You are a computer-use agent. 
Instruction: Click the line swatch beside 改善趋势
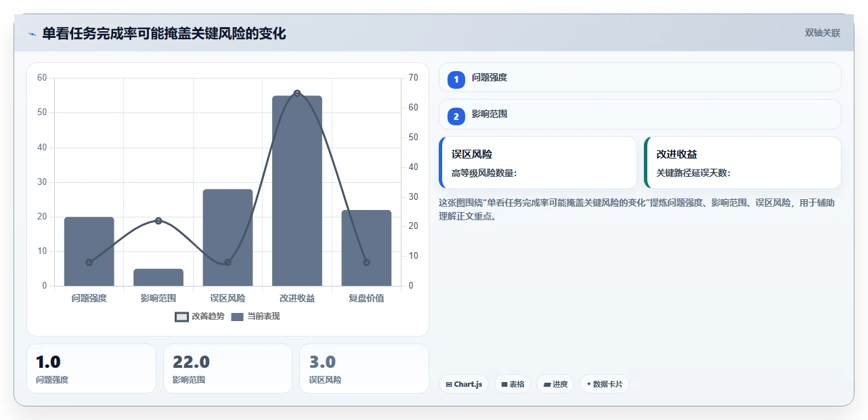(181, 317)
